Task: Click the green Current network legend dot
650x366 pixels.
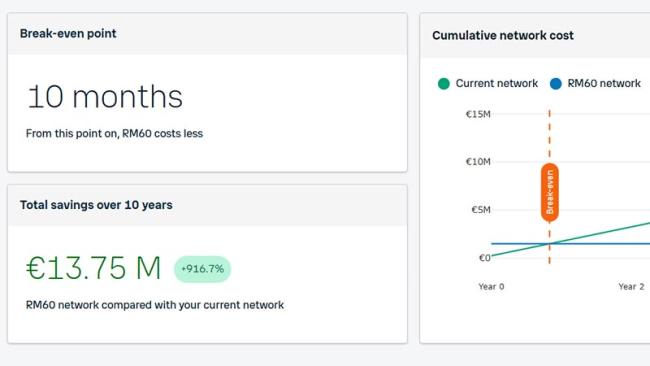Action: click(x=444, y=84)
